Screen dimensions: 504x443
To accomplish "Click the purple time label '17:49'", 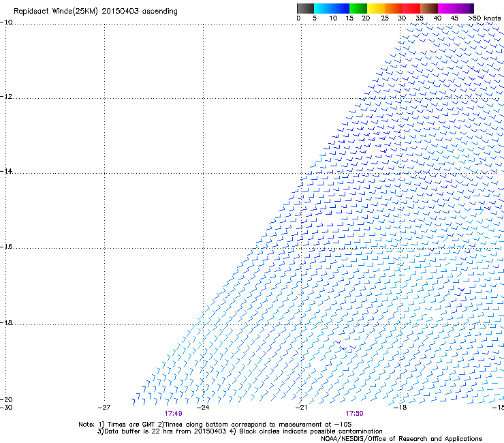I will [173, 414].
